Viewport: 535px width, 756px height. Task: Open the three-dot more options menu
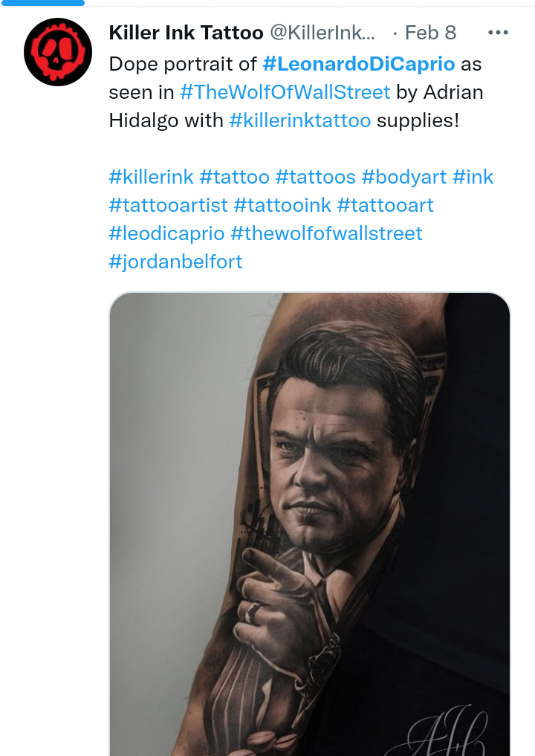[498, 33]
